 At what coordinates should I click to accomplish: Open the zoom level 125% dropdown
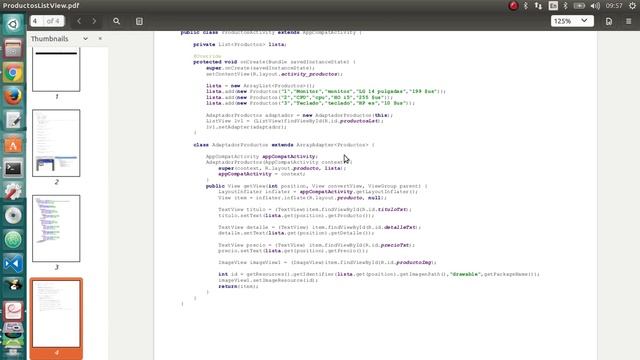click(x=571, y=21)
